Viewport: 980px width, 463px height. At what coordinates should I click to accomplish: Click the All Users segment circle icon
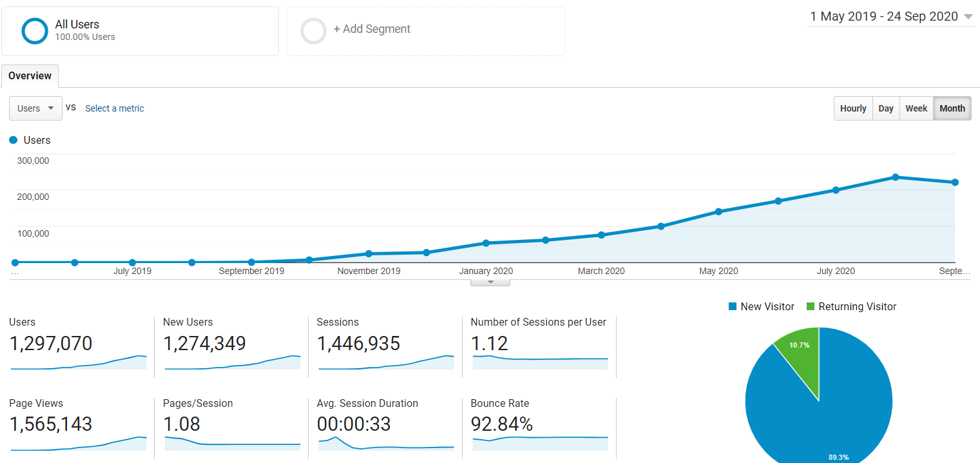pos(35,31)
